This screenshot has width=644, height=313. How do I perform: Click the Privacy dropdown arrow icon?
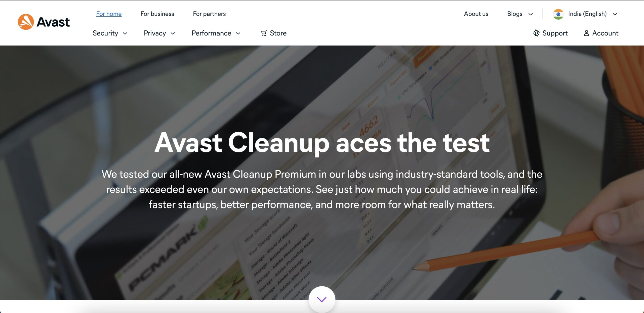coord(173,33)
